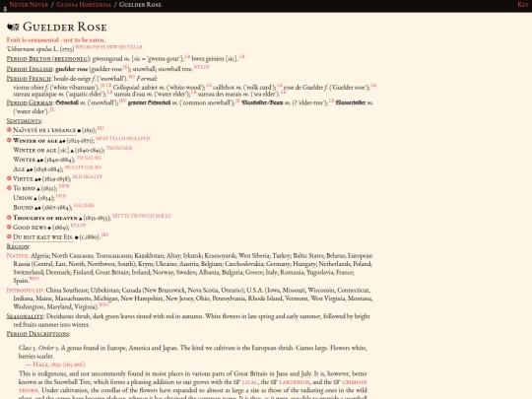
Task: Click the triangle symbol after Union
Action: click(35, 198)
